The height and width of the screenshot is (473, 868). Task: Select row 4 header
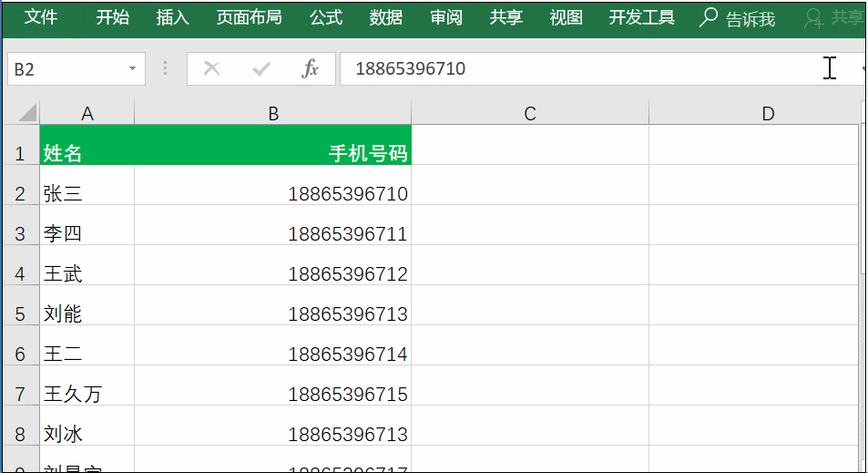coord(20,264)
